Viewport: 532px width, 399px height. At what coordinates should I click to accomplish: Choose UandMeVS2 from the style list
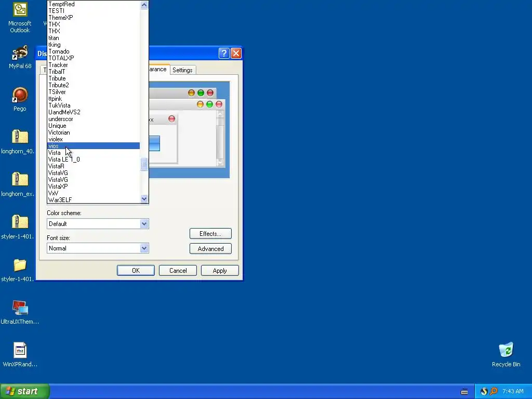tap(94, 112)
